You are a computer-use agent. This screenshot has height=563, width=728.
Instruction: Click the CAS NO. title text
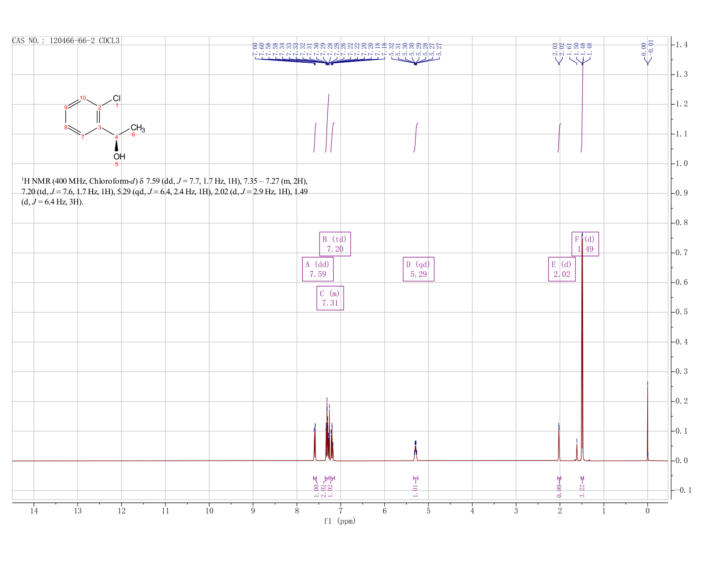coord(66,41)
